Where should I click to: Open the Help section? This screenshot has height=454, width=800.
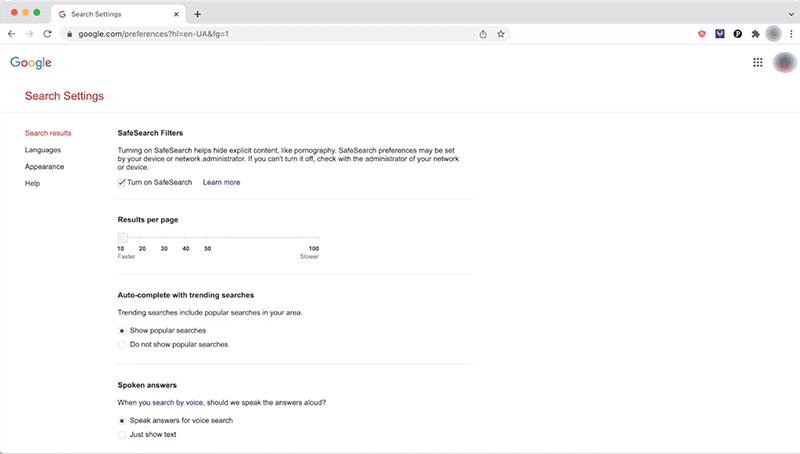click(x=32, y=184)
